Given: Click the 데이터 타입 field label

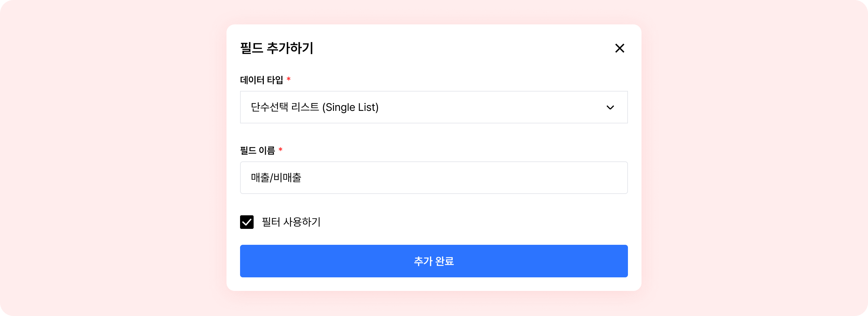Looking at the screenshot, I should pyautogui.click(x=261, y=80).
